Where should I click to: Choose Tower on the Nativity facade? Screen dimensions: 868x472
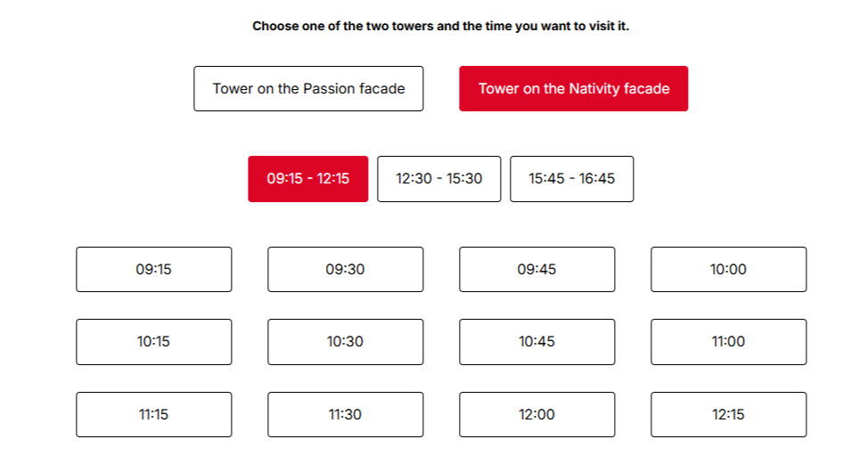573,89
